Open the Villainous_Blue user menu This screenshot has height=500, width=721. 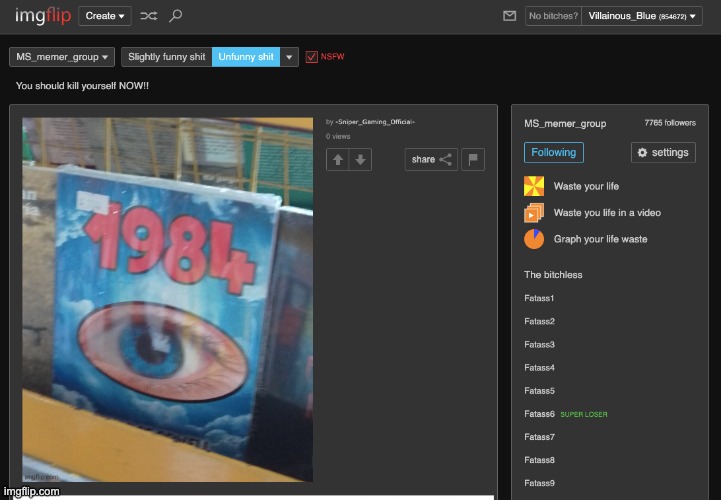pos(642,16)
